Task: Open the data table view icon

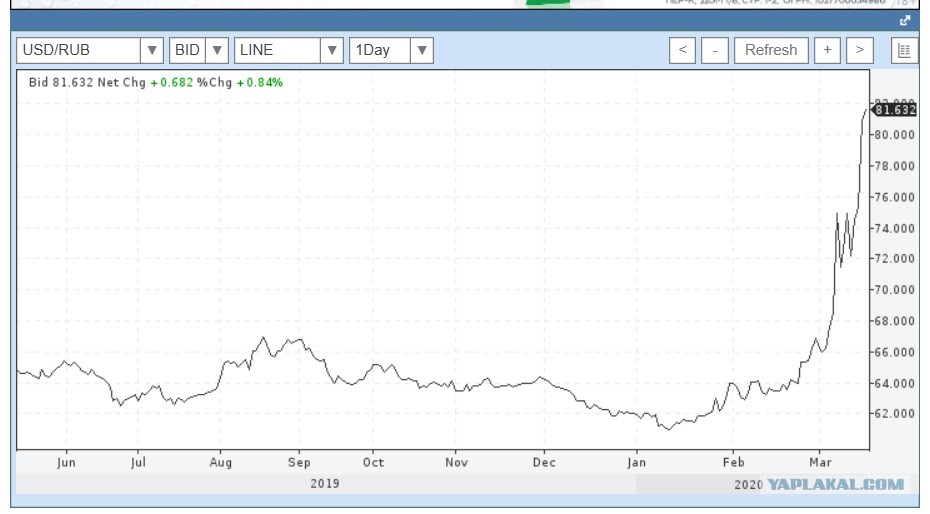Action: click(904, 50)
